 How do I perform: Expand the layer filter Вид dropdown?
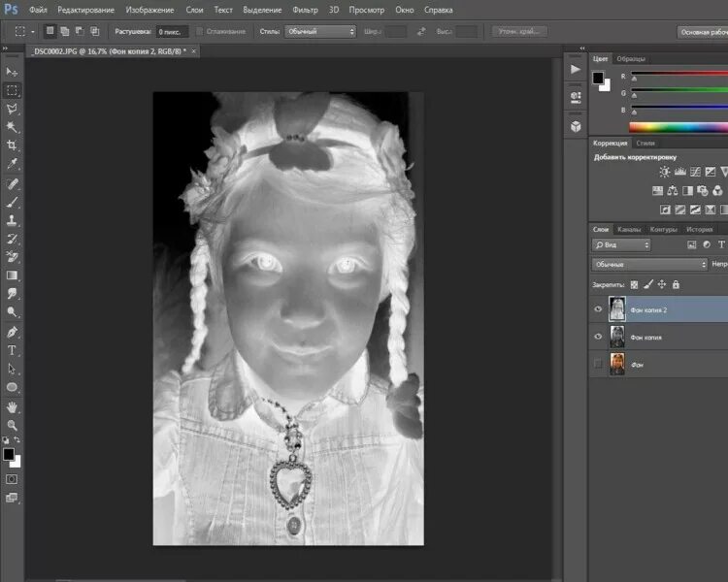[x=621, y=245]
